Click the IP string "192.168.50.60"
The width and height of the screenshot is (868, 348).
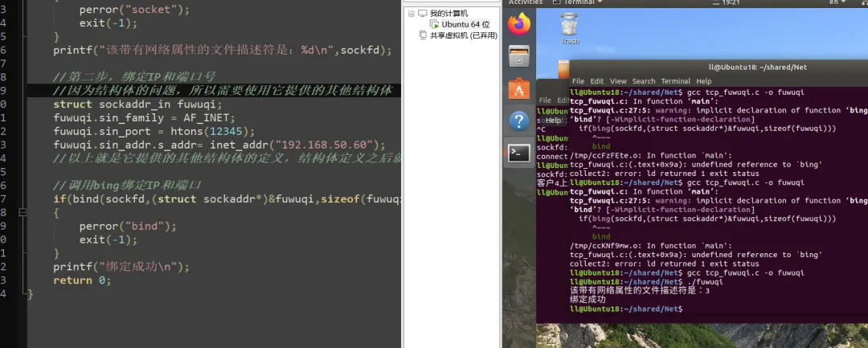click(325, 145)
